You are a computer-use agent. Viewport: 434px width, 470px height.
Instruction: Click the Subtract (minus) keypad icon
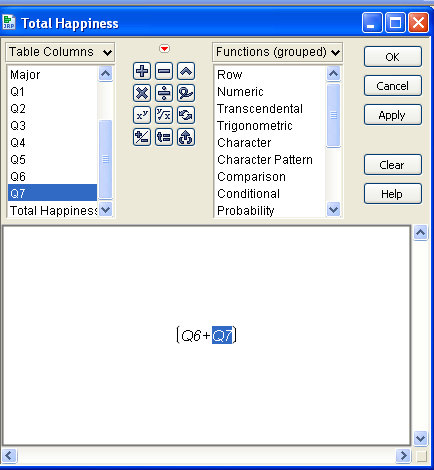pos(164,71)
